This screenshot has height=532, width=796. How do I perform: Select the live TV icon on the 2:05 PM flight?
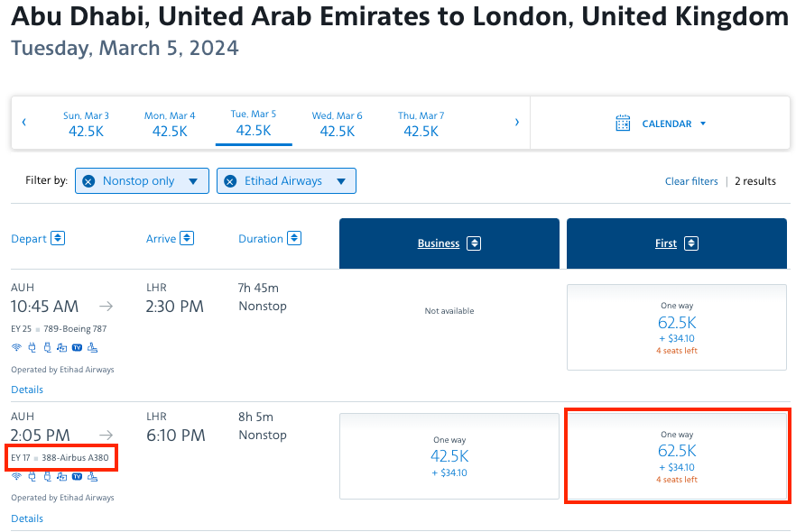tap(78, 476)
